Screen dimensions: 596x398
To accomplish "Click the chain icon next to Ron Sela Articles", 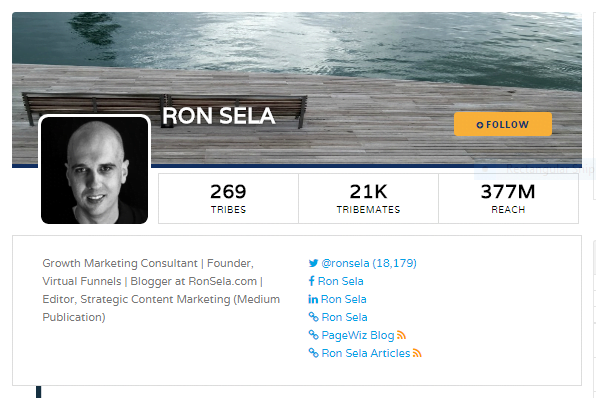I will click(x=314, y=353).
